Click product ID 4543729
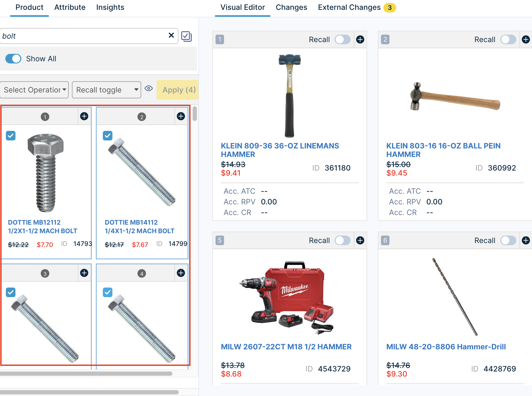The height and width of the screenshot is (396, 532). click(x=334, y=369)
